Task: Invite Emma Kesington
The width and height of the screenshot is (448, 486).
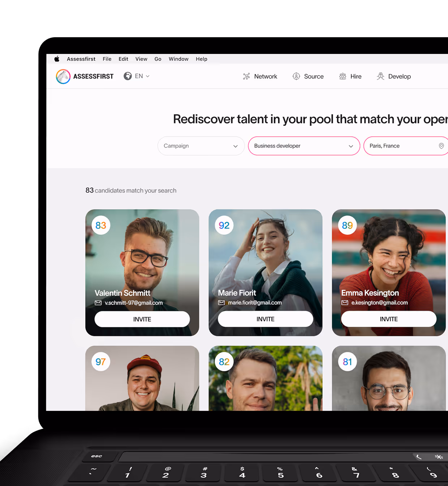Action: point(389,319)
